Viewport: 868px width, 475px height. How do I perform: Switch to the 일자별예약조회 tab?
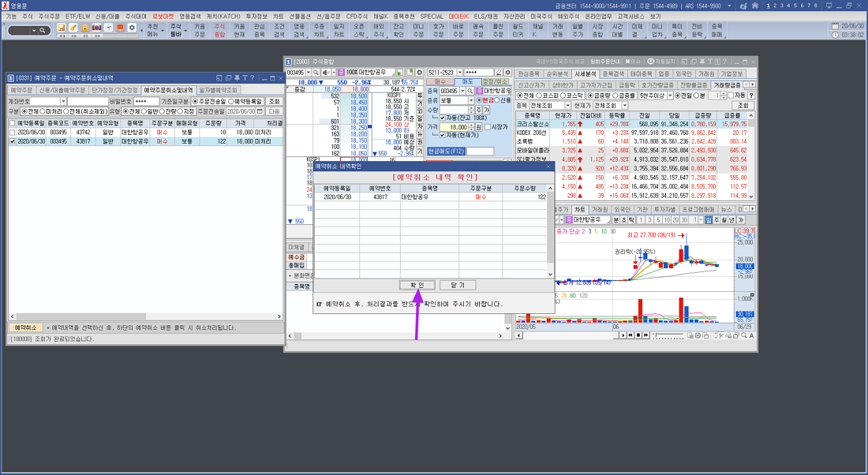pos(218,90)
